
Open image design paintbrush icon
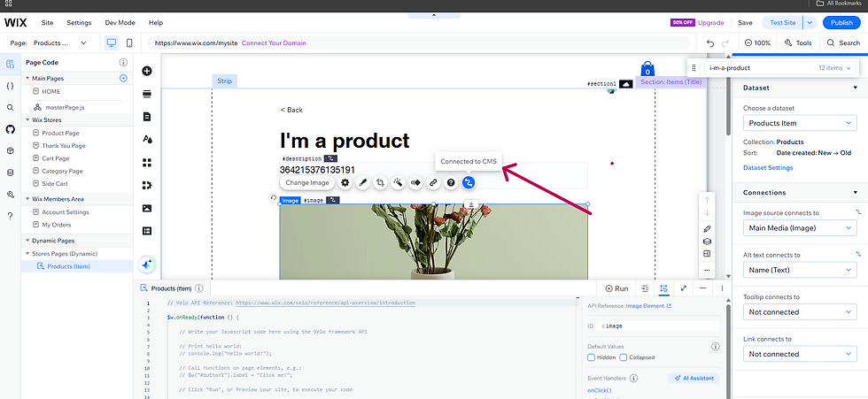coord(362,182)
